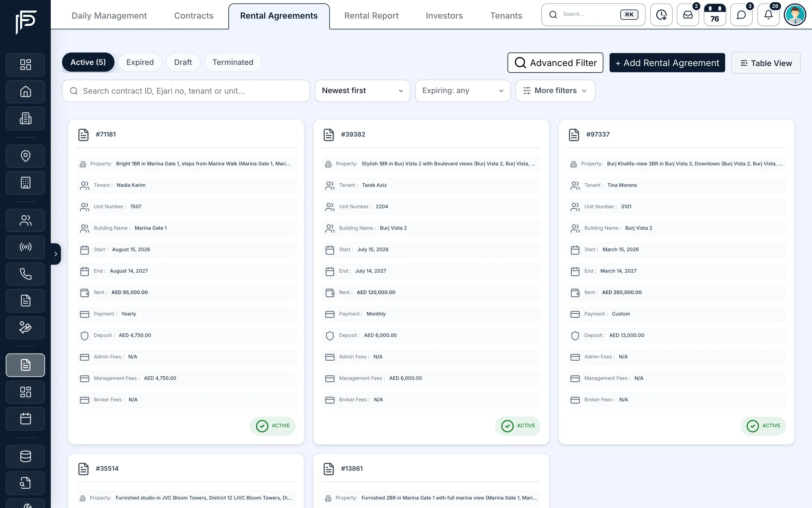Switch to the Daily Management tab

(x=109, y=16)
